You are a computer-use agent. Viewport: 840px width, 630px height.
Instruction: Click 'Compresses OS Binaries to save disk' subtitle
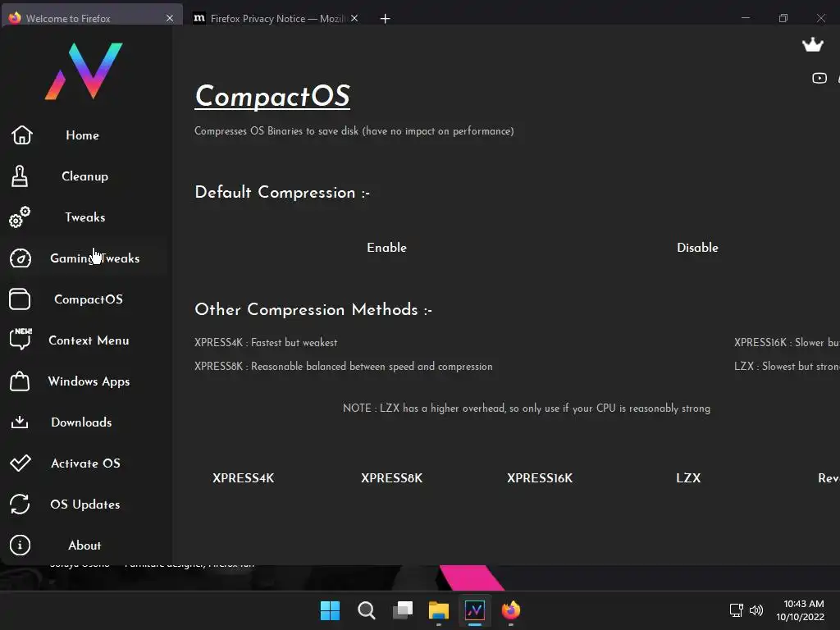click(354, 130)
